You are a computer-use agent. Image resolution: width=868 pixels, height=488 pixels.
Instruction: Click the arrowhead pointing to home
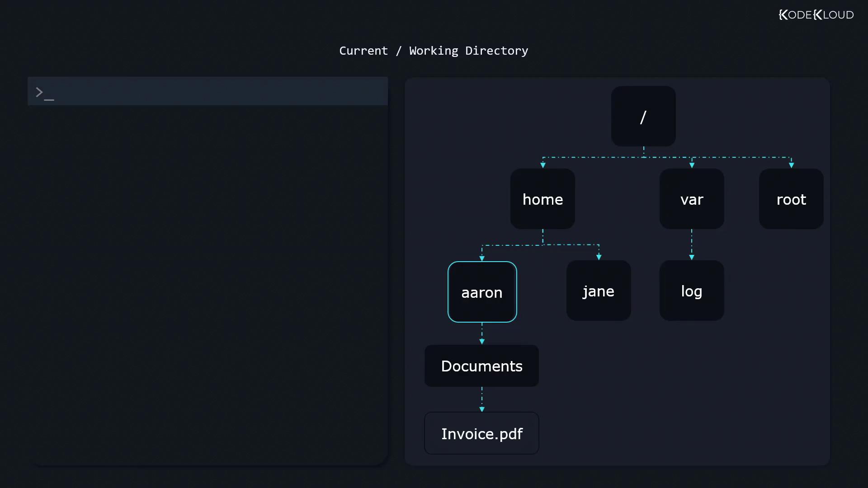pos(543,165)
